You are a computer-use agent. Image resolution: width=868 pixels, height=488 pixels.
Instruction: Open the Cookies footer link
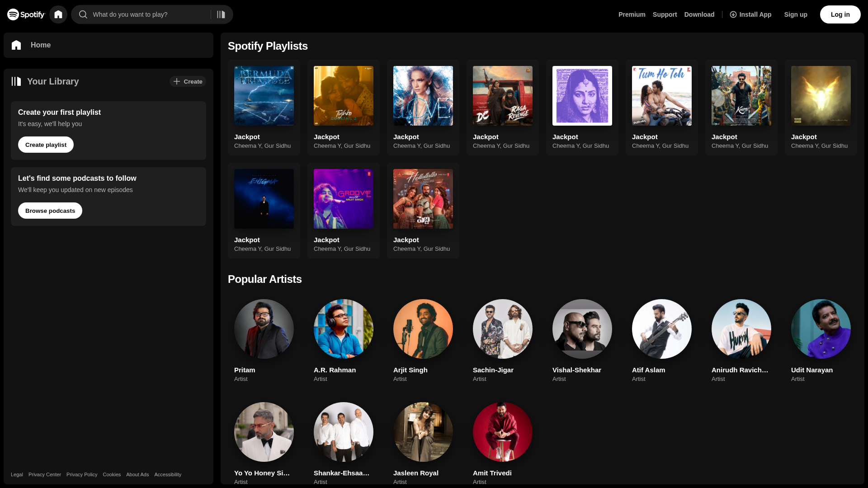(112, 474)
